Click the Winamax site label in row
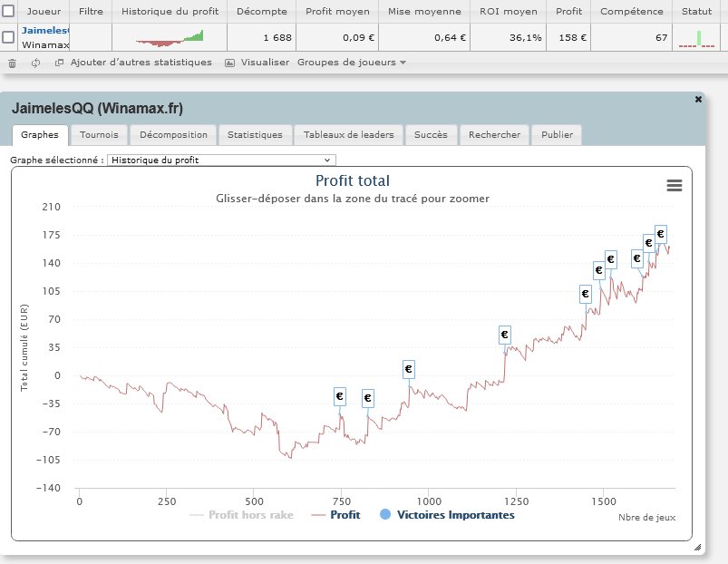The width and height of the screenshot is (728, 564). coord(45,45)
